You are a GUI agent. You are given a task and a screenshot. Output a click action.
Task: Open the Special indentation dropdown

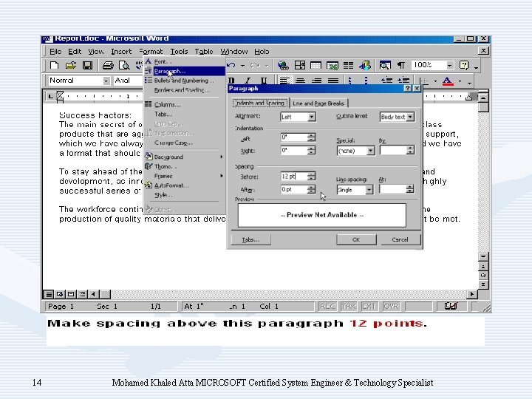(x=371, y=150)
